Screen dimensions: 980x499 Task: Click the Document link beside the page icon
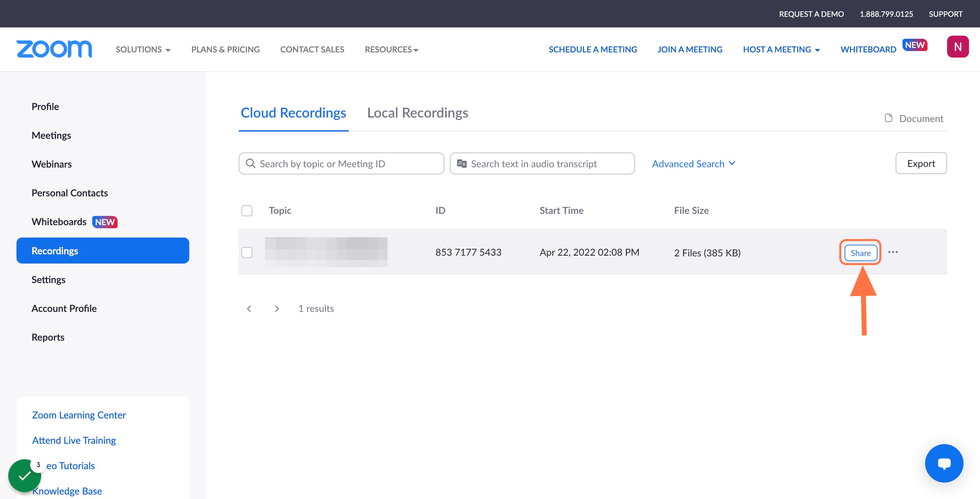point(914,118)
